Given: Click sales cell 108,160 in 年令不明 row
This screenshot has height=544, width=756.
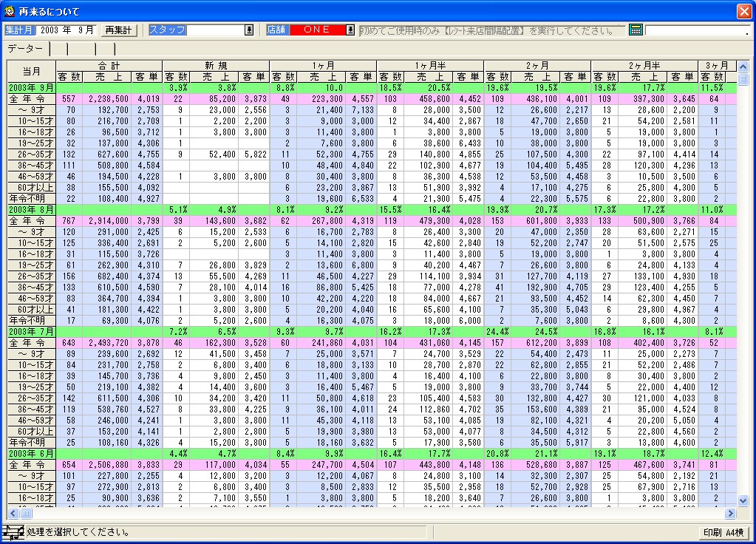Looking at the screenshot, I should pos(107,443).
